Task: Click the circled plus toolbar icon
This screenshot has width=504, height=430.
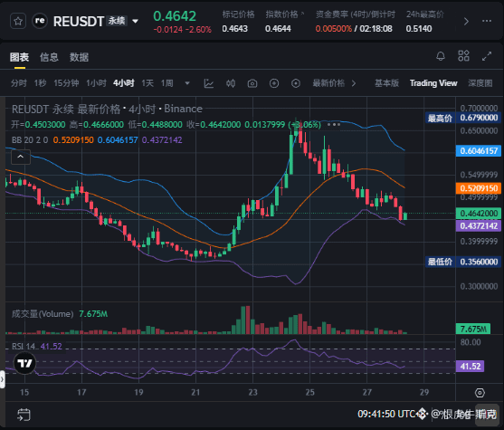Action: [274, 83]
